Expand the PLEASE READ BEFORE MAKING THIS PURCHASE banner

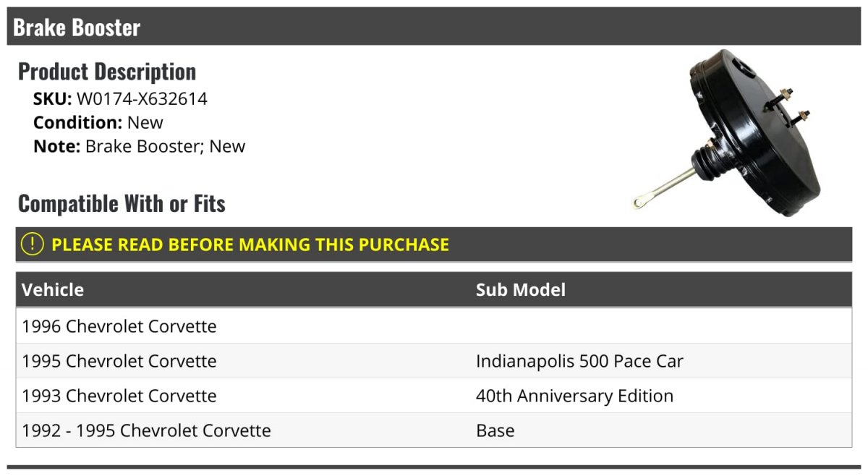pos(434,245)
